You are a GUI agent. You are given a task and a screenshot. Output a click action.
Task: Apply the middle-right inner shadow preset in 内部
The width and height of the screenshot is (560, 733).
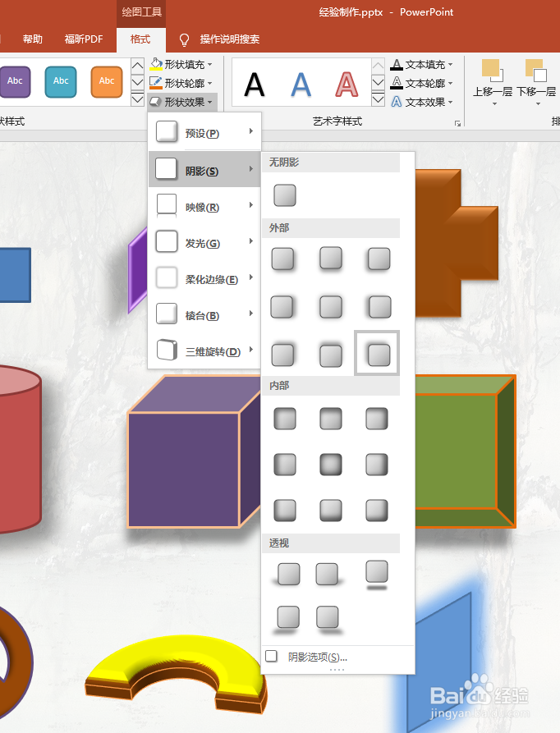click(377, 465)
